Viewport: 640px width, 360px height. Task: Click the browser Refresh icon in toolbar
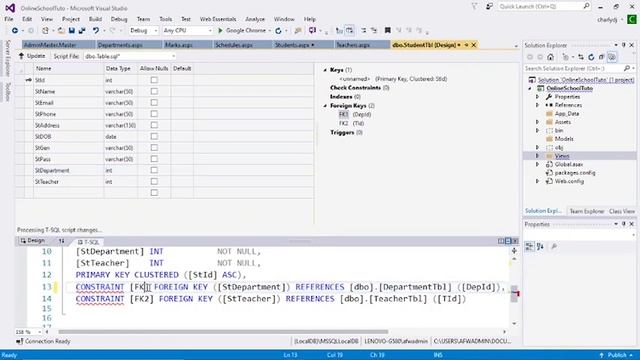coord(278,31)
